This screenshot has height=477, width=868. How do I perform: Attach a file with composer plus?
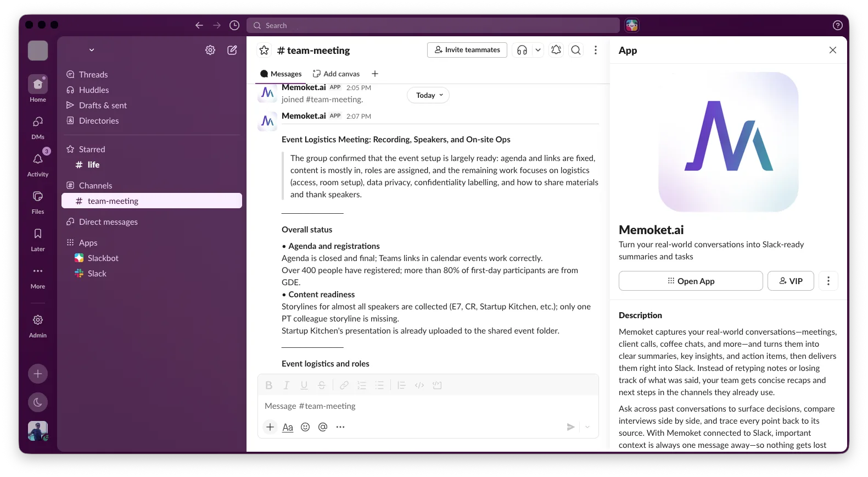click(x=270, y=427)
